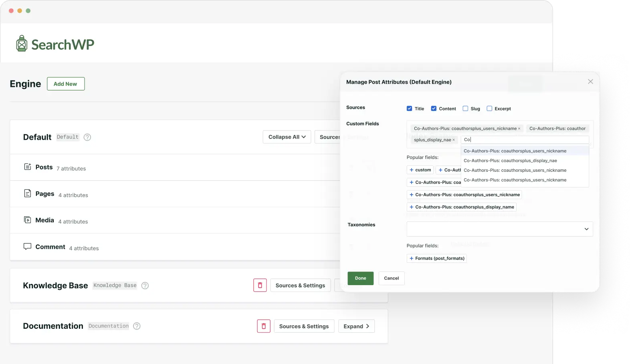Image resolution: width=630 pixels, height=364 pixels.
Task: Click Add New engine button
Action: [x=66, y=84]
